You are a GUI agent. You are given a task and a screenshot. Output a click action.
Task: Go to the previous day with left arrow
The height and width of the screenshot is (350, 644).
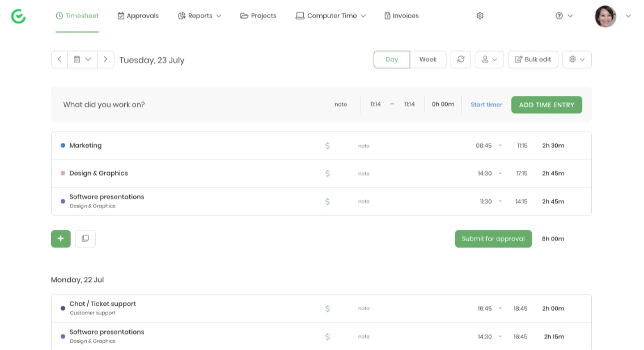tap(60, 60)
